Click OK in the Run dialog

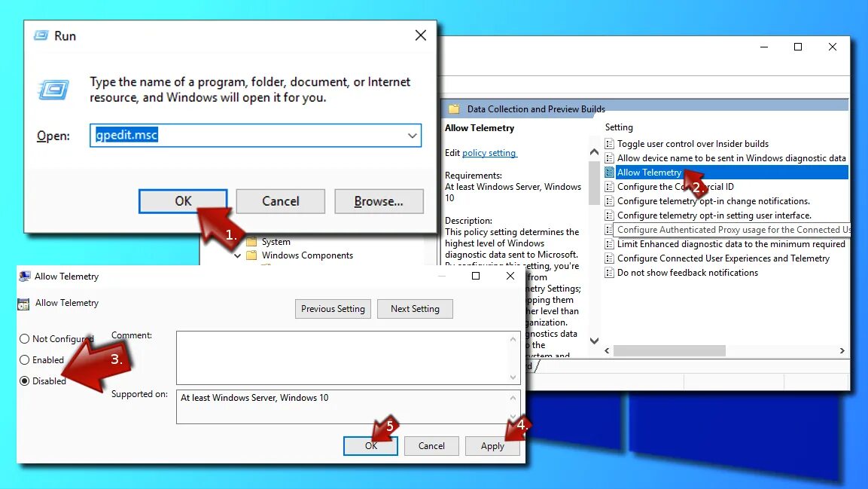pyautogui.click(x=183, y=201)
